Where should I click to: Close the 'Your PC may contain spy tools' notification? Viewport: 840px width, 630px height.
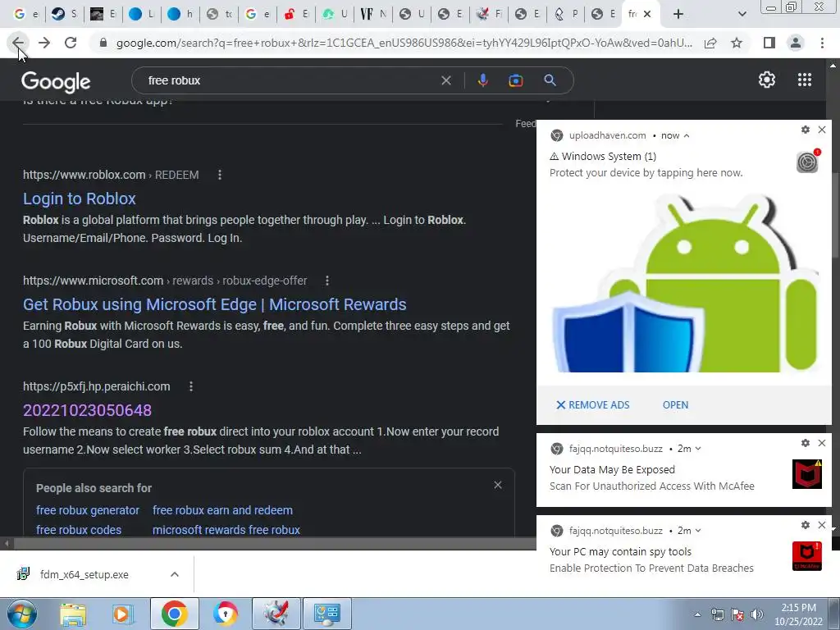tap(822, 525)
